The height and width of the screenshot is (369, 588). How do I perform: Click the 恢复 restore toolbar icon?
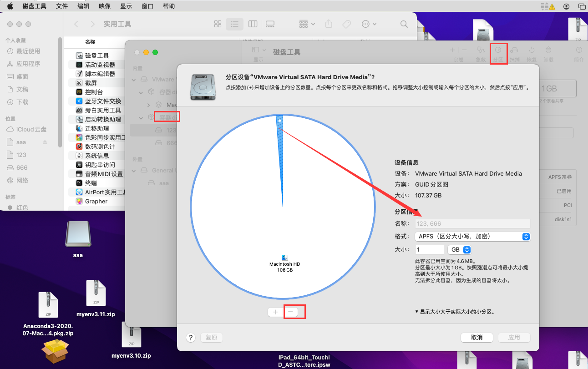coord(532,53)
